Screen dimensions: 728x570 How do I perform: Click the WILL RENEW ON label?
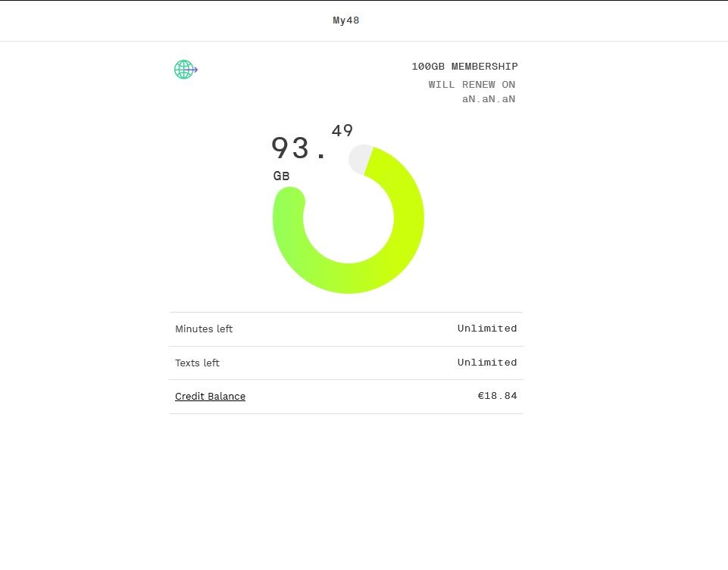(471, 85)
